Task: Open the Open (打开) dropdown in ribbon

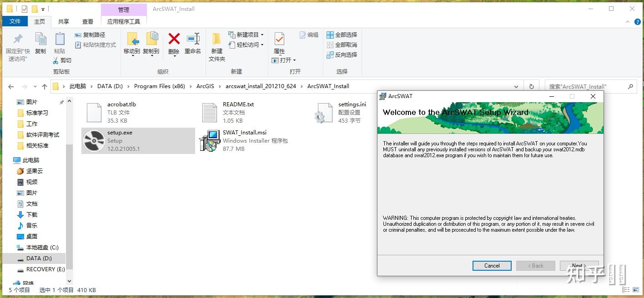Action: tap(283, 60)
